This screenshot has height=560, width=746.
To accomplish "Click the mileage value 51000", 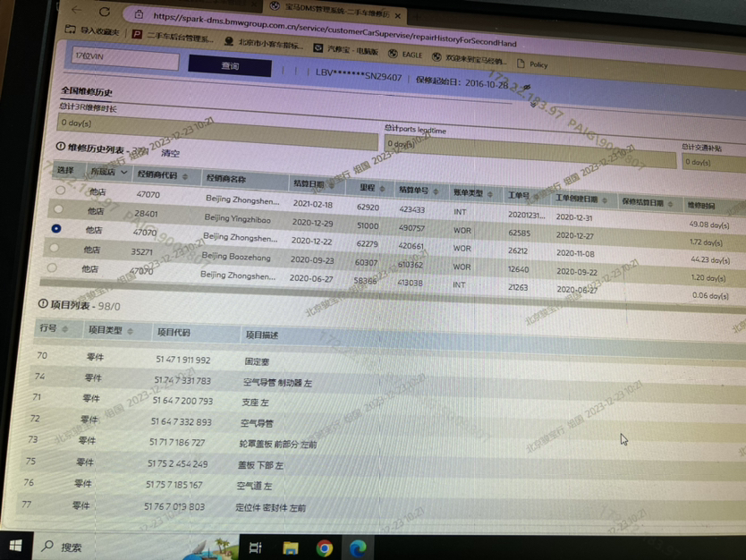I will coord(368,225).
